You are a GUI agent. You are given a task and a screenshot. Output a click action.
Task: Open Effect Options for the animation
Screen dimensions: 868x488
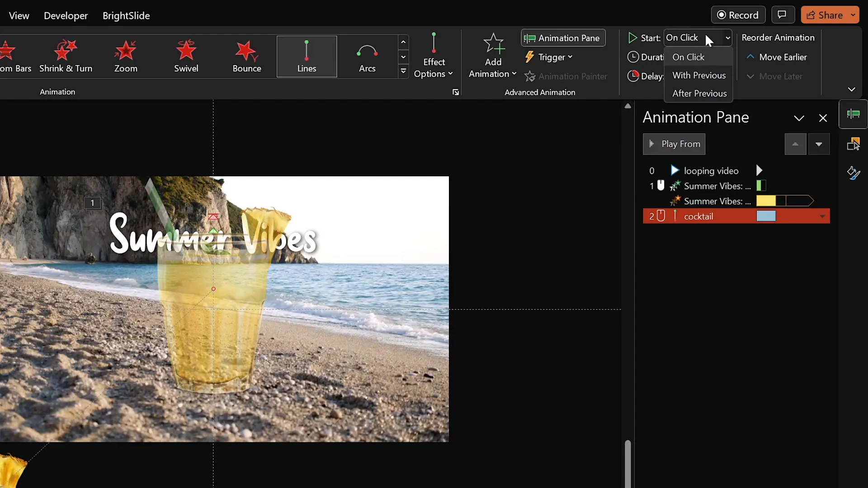pyautogui.click(x=433, y=55)
